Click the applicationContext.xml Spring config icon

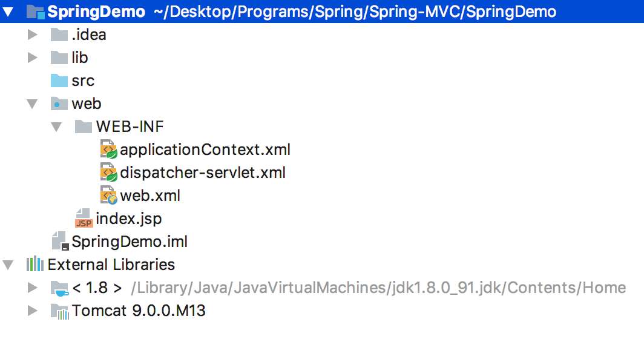click(109, 150)
